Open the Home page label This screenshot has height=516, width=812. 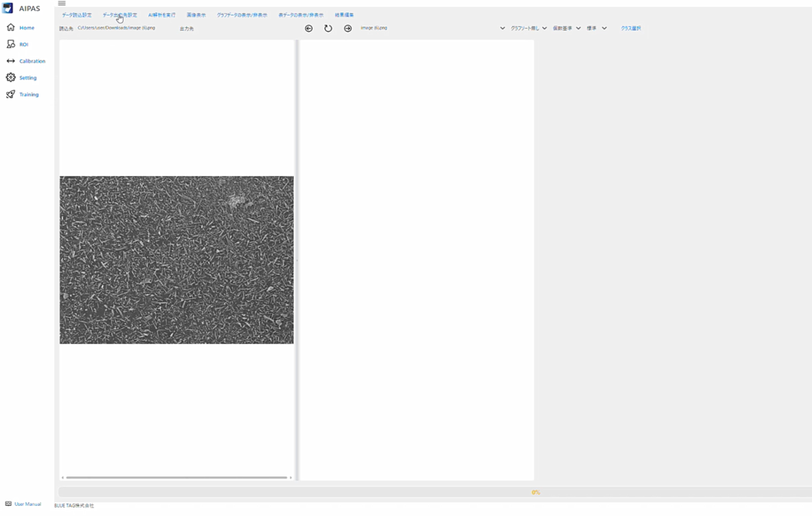(27, 28)
